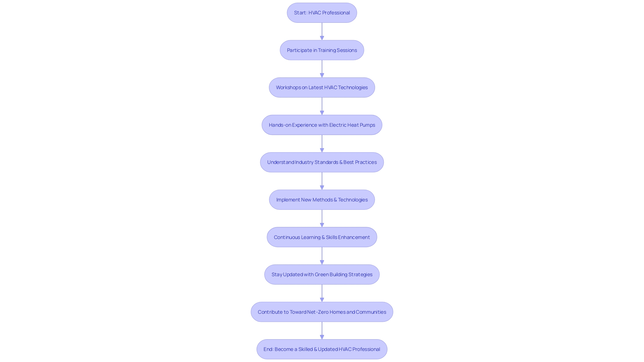The height and width of the screenshot is (362, 644).
Task: Click the Understand Industry Standards & Best Practices node
Action: point(322,162)
